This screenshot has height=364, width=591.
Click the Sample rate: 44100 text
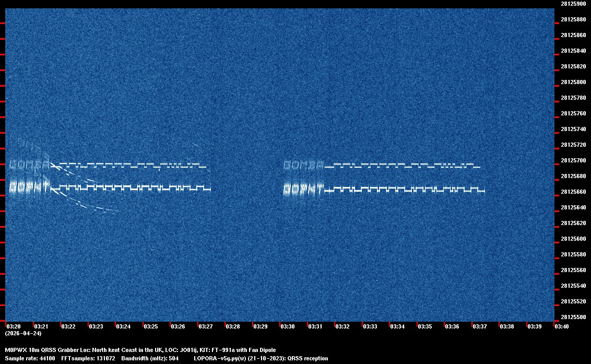(30, 358)
